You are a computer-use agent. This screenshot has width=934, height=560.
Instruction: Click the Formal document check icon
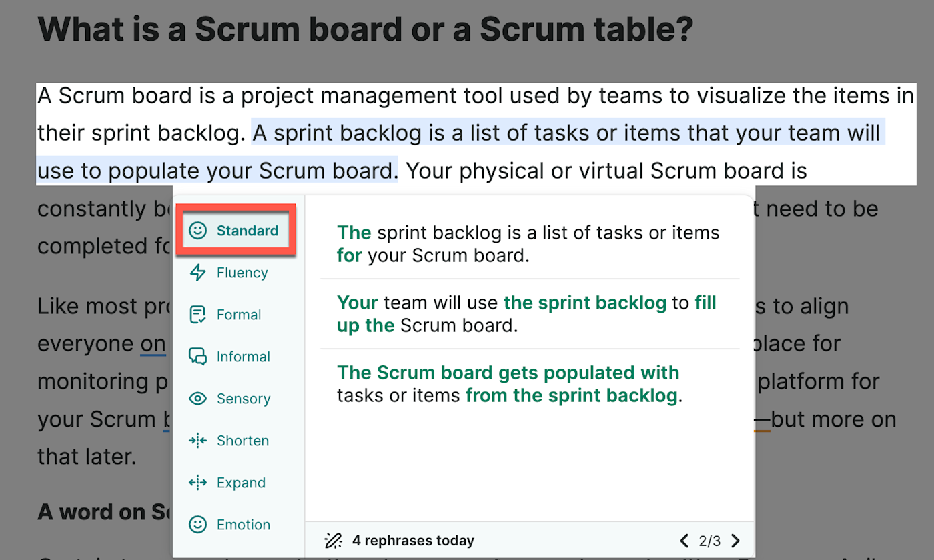(197, 315)
